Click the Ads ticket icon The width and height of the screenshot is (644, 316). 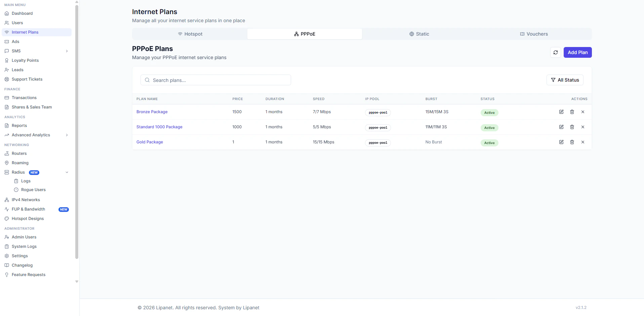[x=7, y=42]
